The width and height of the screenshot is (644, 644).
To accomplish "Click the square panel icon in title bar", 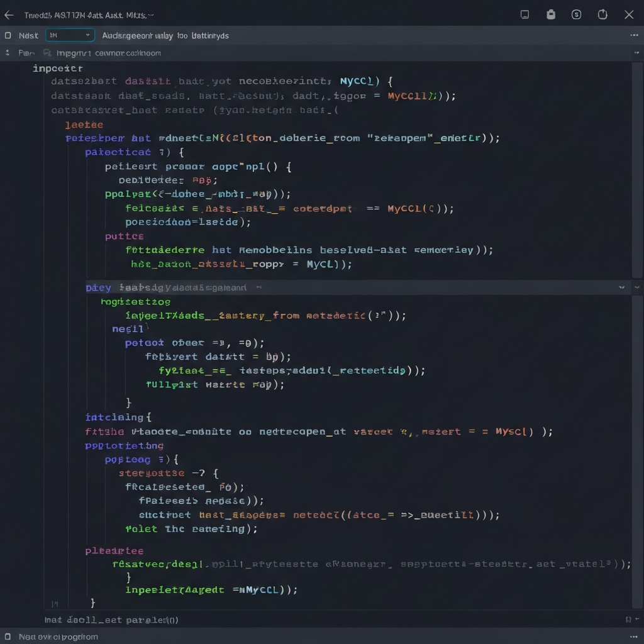I will tap(525, 14).
